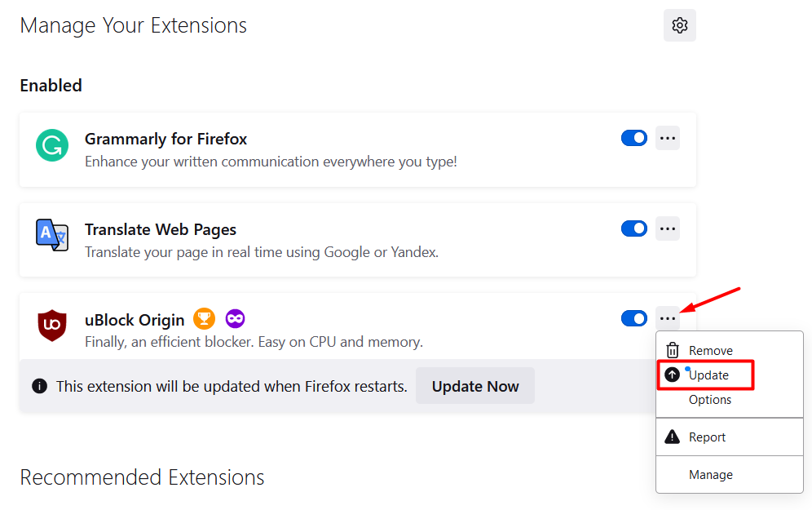This screenshot has height=510, width=812.
Task: Choose Options in the context menu
Action: pyautogui.click(x=710, y=400)
